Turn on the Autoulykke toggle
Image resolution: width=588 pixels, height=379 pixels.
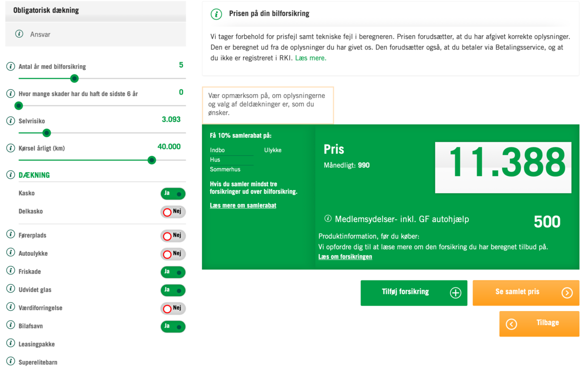[x=173, y=254]
